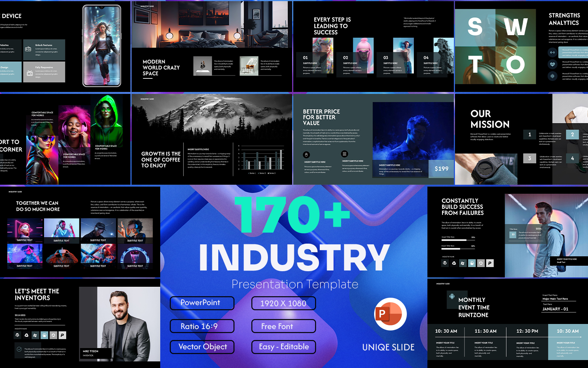Click Google Drive icon in Constantly Build Success slide
The width and height of the screenshot is (588, 368).
pos(454,263)
